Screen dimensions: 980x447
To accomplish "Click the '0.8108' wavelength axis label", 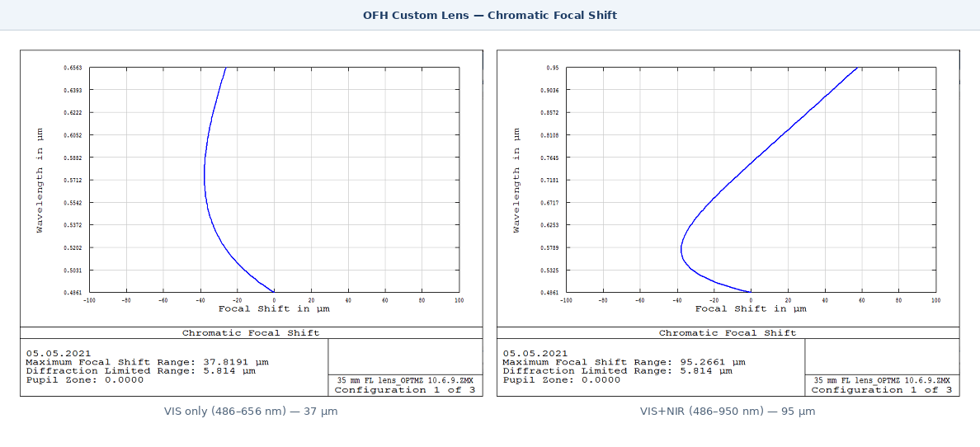I will tap(549, 135).
